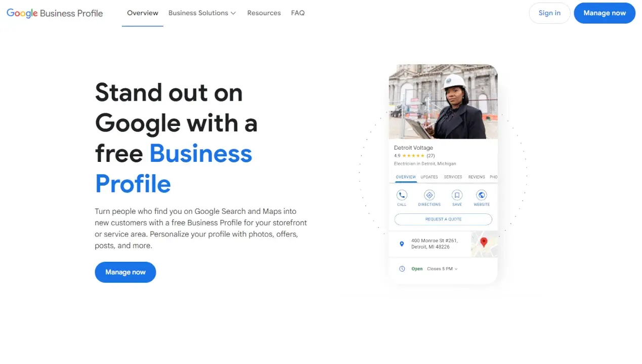Go to the Resources page
Image resolution: width=642 pixels, height=364 pixels.
(264, 13)
